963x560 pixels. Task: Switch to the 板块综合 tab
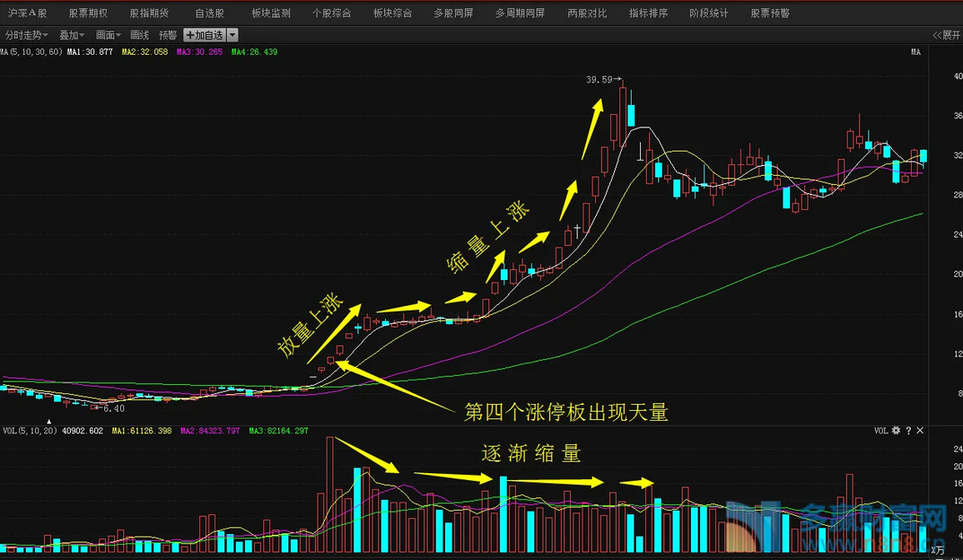coord(392,13)
